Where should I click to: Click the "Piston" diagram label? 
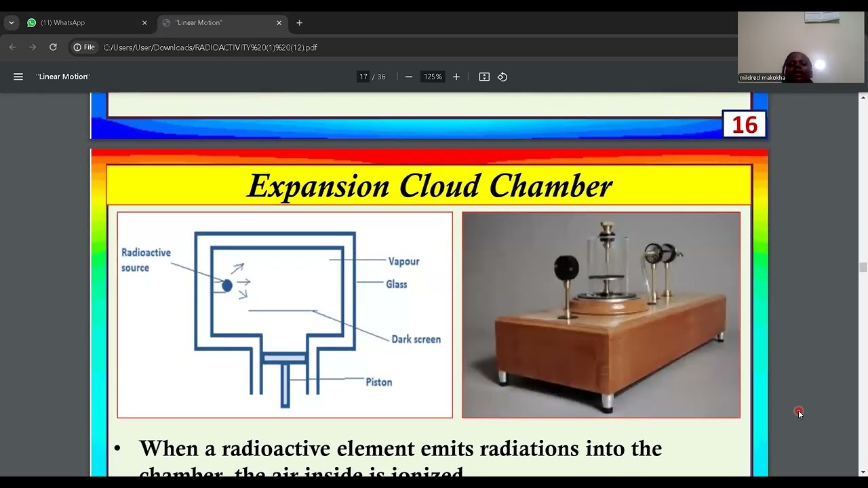[x=378, y=382]
